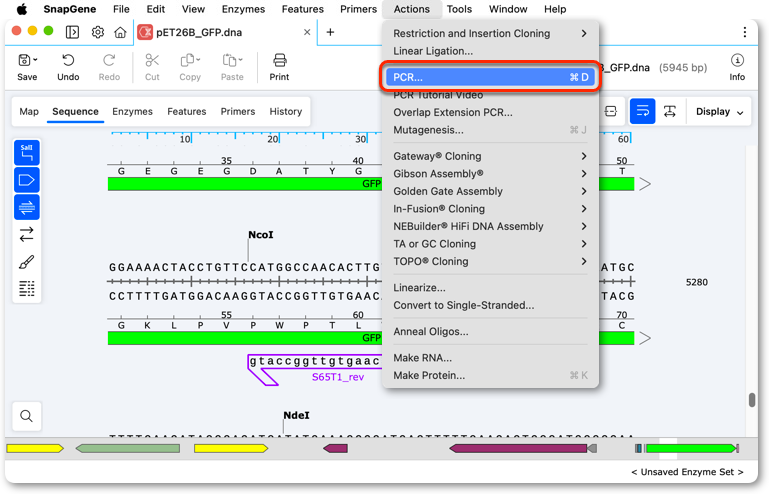Open the File menu
Viewport: 769px width, 494px height.
121,9
